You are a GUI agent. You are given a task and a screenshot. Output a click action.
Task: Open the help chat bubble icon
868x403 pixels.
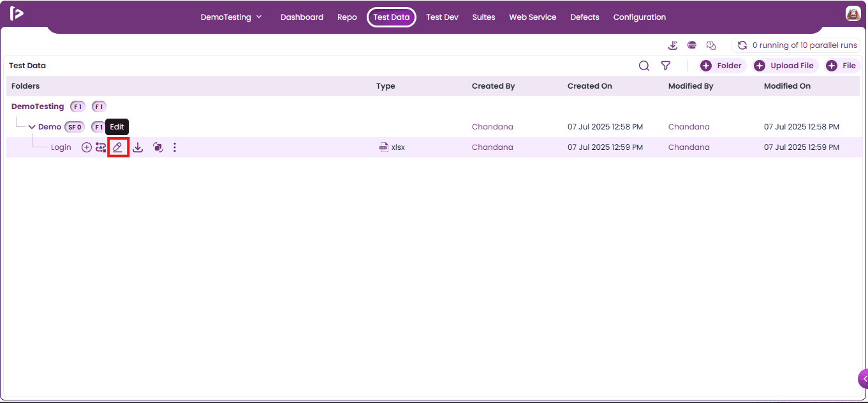pos(711,45)
